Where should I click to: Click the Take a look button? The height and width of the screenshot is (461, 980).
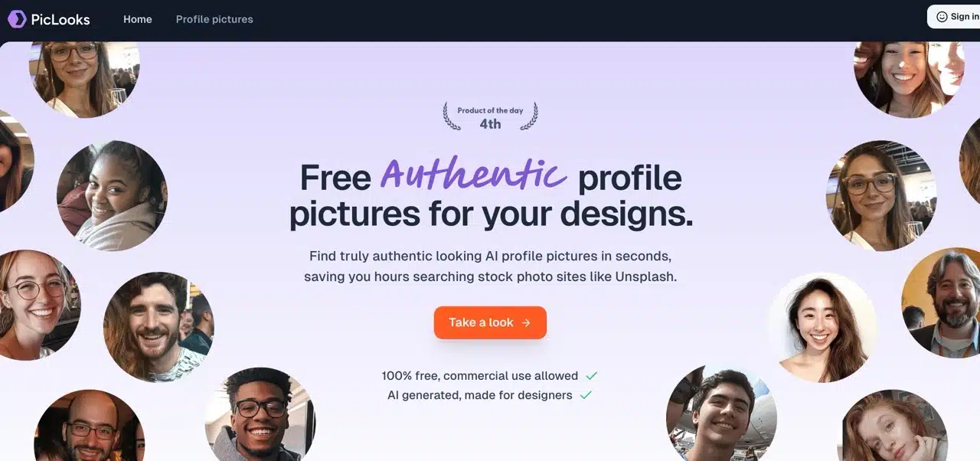490,322
